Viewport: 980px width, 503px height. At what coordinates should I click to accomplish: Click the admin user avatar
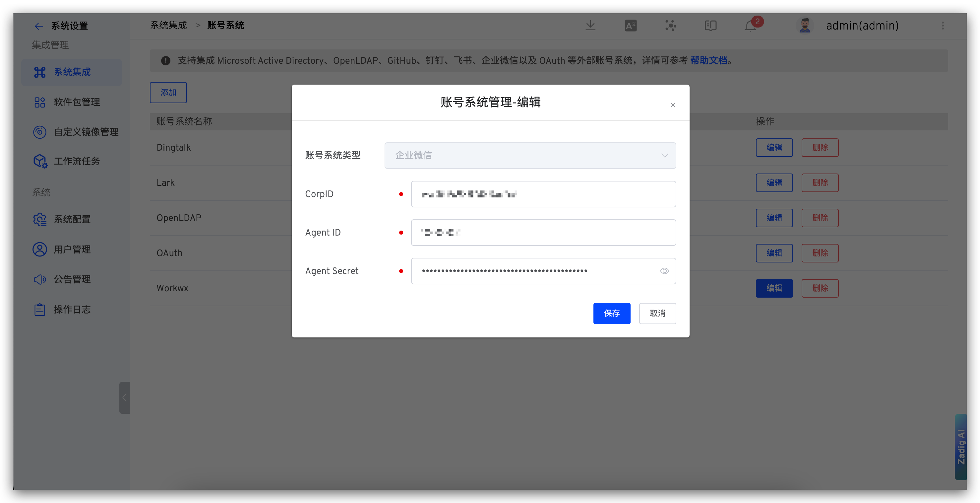[x=804, y=26]
